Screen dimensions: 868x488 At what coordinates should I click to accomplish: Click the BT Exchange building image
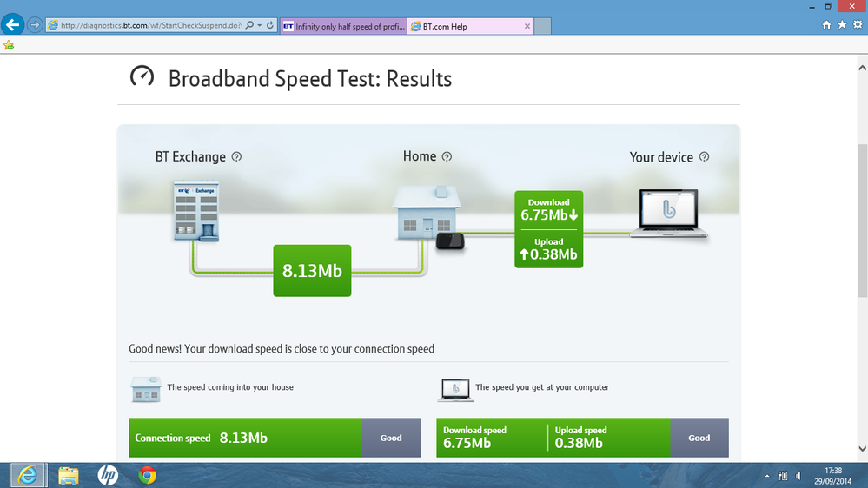[x=196, y=211]
